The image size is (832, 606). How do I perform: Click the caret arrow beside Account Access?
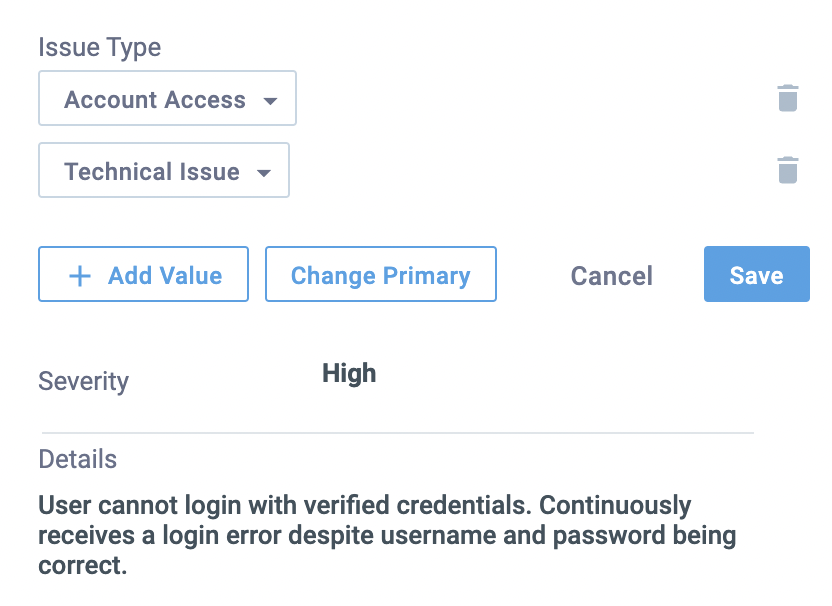click(x=271, y=101)
